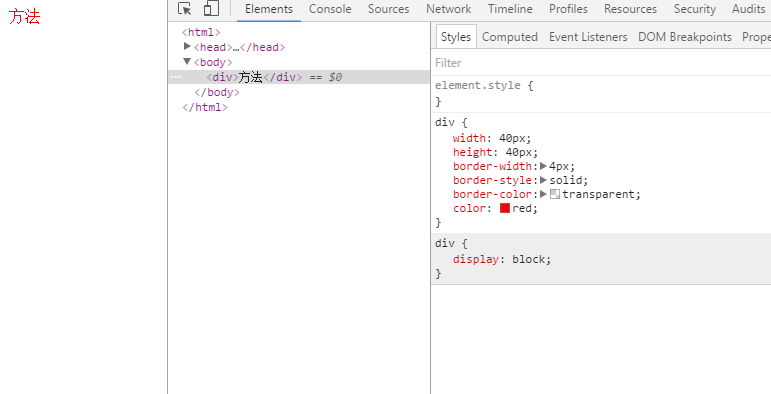Select the closing html tag row

tap(205, 107)
